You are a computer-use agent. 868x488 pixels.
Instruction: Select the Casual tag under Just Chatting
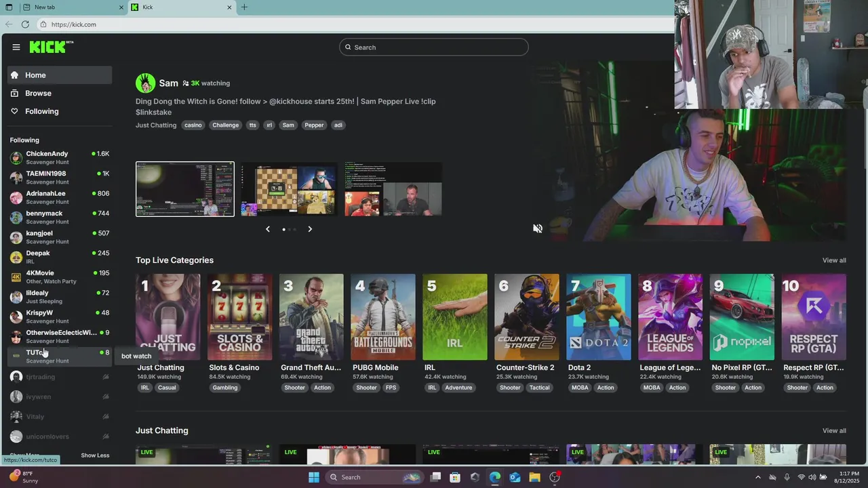pyautogui.click(x=167, y=388)
